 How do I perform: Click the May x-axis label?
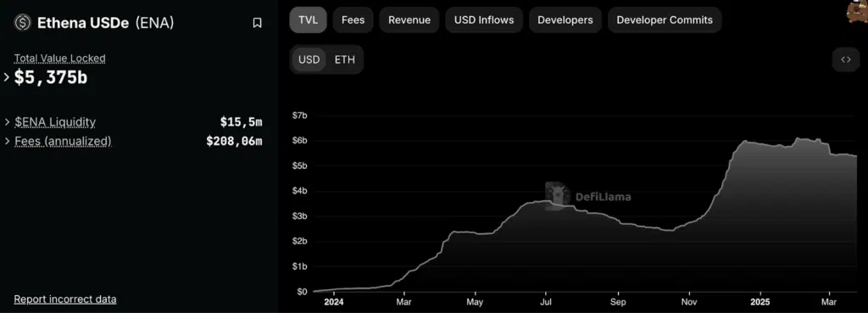475,303
